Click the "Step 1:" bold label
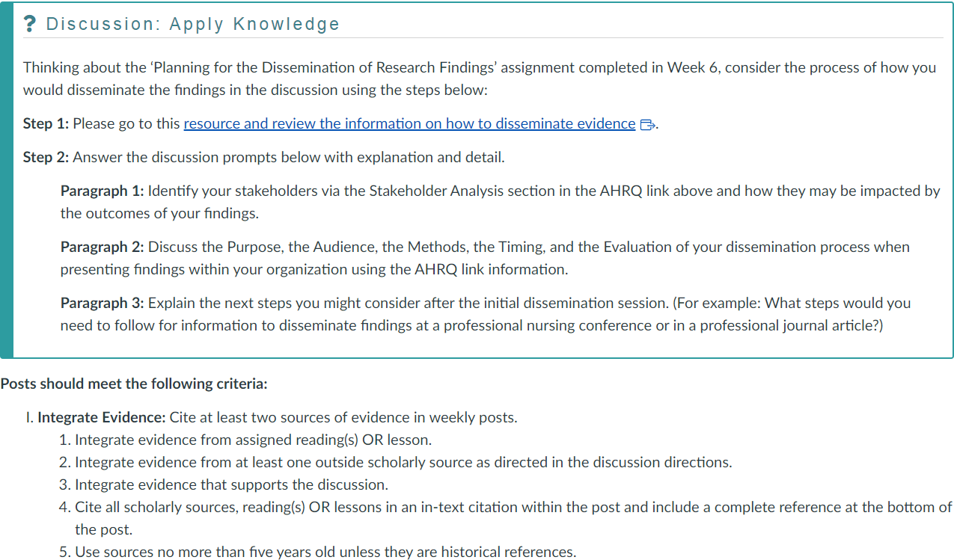The width and height of the screenshot is (954, 560). point(46,124)
